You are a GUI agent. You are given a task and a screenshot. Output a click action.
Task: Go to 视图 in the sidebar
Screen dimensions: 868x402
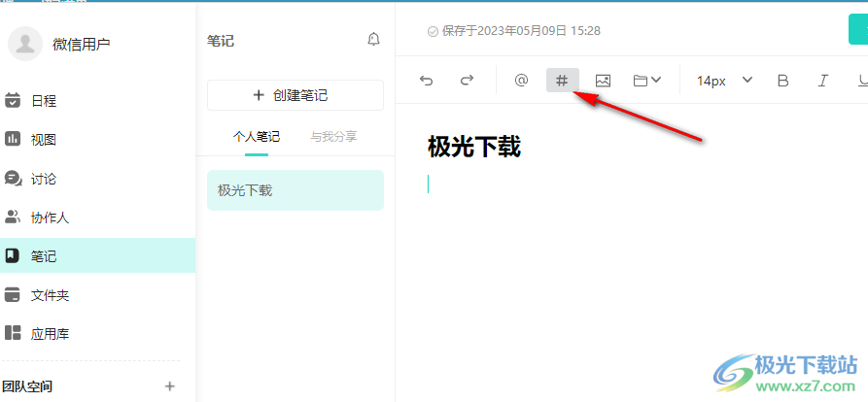tap(44, 140)
